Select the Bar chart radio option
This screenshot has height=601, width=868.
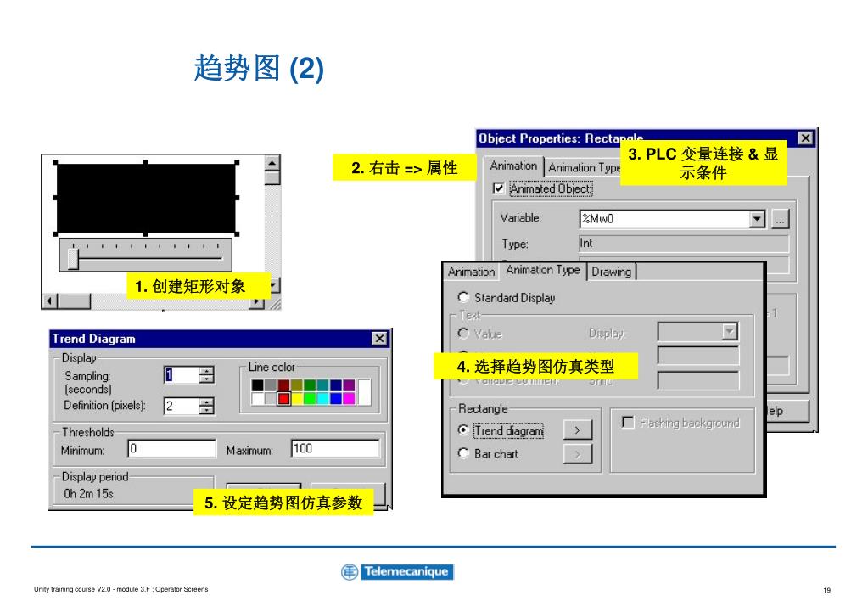463,453
